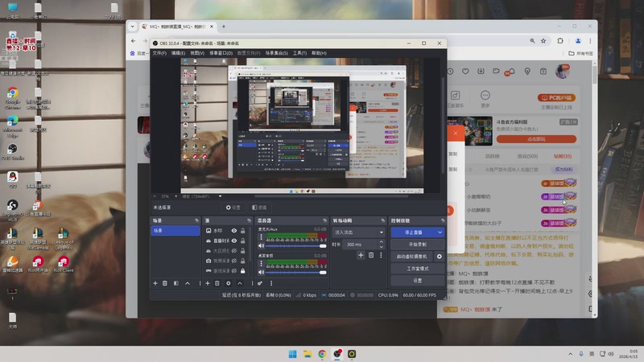Open the 淡入淡出 transition dropdown
Image resolution: width=644 pixels, height=362 pixels.
point(358,232)
